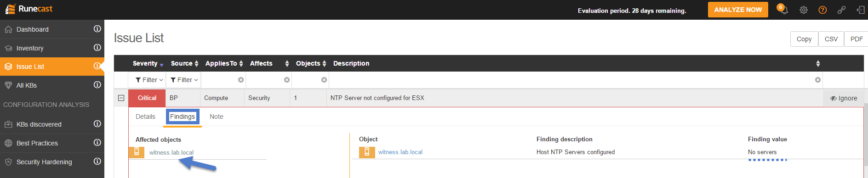Image resolution: width=868 pixels, height=178 pixels.
Task: Open the Source Filter dropdown
Action: [184, 80]
